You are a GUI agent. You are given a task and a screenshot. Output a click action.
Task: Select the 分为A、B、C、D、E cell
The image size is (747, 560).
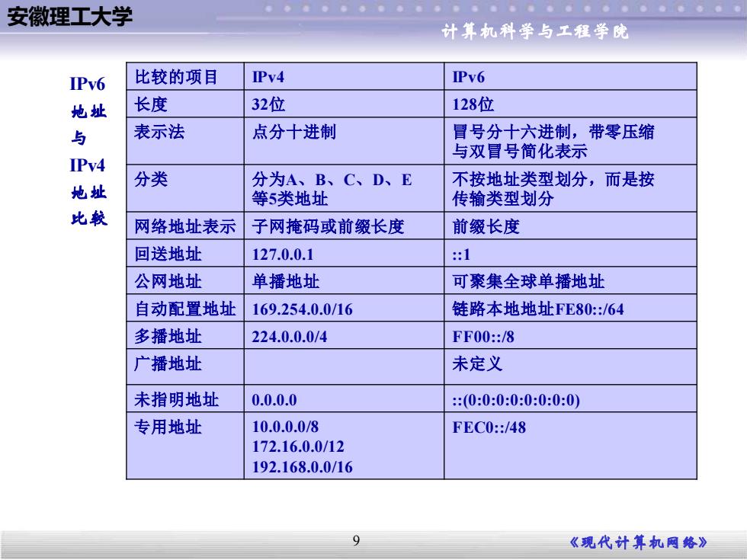(x=344, y=189)
